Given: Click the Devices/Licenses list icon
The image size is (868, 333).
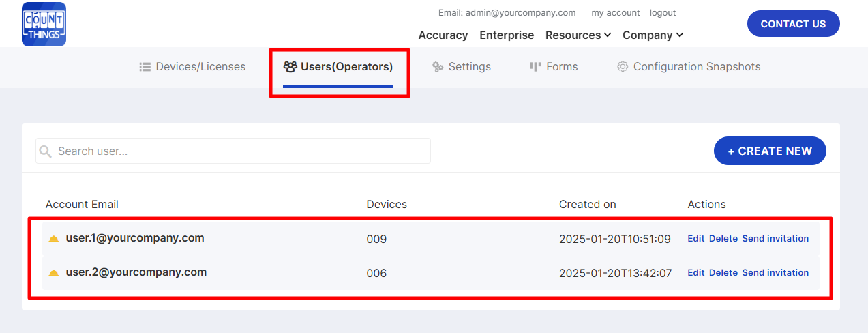Looking at the screenshot, I should pos(145,67).
